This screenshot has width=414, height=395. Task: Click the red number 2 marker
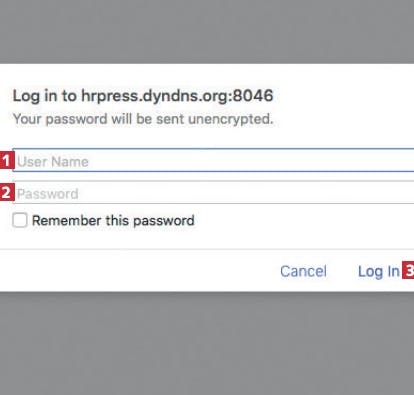[6, 192]
